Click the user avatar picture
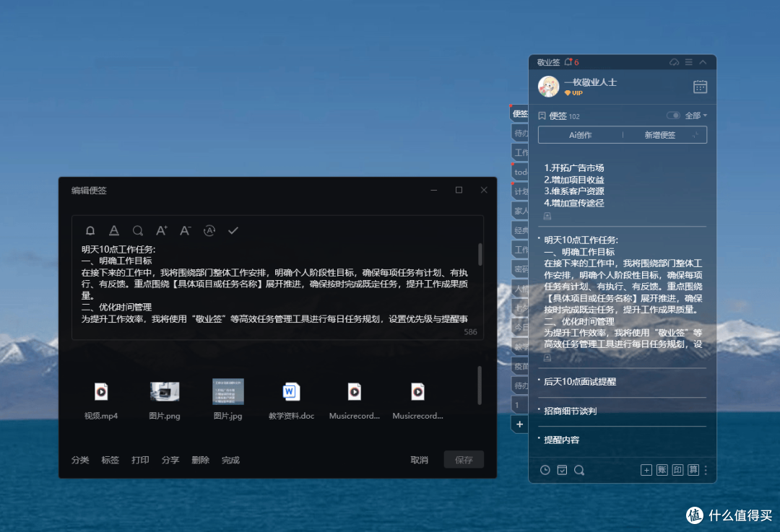Screen dimensions: 780x532 click(549, 87)
